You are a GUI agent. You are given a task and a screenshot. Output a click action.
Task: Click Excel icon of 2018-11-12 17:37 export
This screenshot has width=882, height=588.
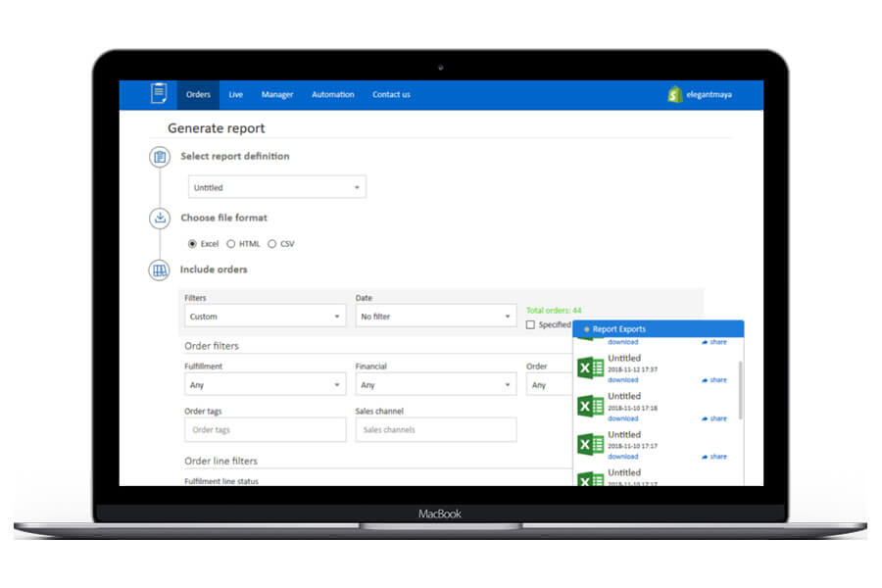(591, 368)
